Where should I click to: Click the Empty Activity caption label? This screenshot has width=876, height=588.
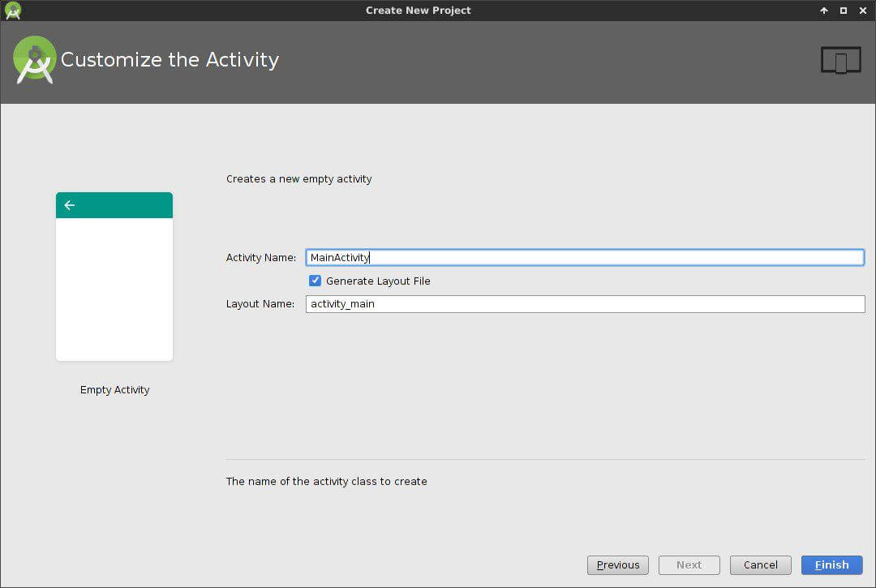(114, 390)
